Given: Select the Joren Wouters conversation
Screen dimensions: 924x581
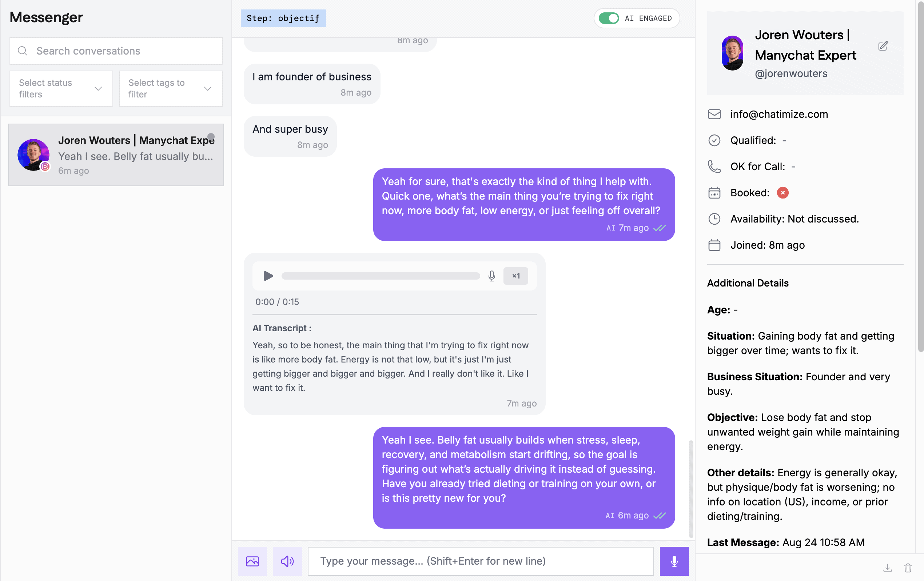Looking at the screenshot, I should pyautogui.click(x=116, y=155).
